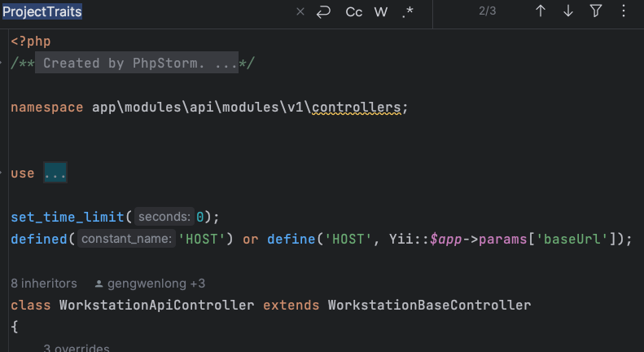
Task: Click the 3 overrides hint
Action: (x=77, y=348)
